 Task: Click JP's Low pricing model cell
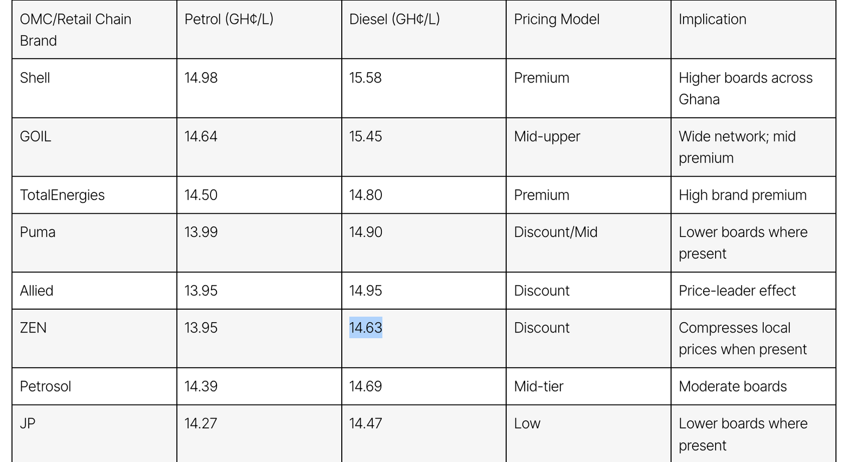[527, 423]
